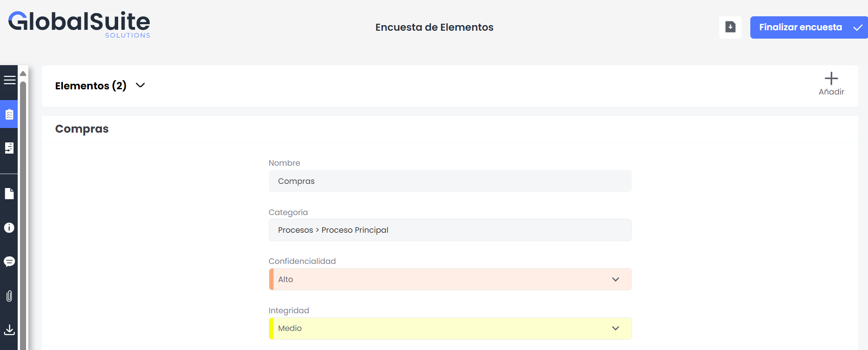Viewport: 868px width, 350px height.
Task: Open the blank document sidebar icon
Action: [9, 194]
